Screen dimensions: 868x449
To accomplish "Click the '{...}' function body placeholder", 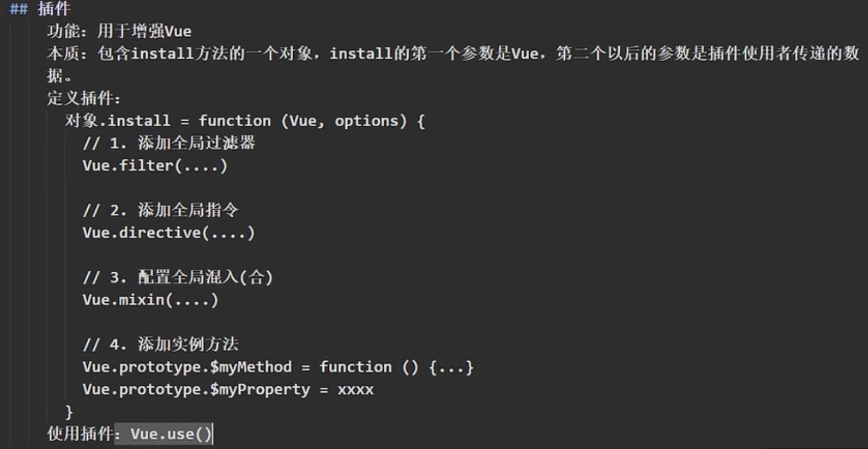I will pos(451,367).
